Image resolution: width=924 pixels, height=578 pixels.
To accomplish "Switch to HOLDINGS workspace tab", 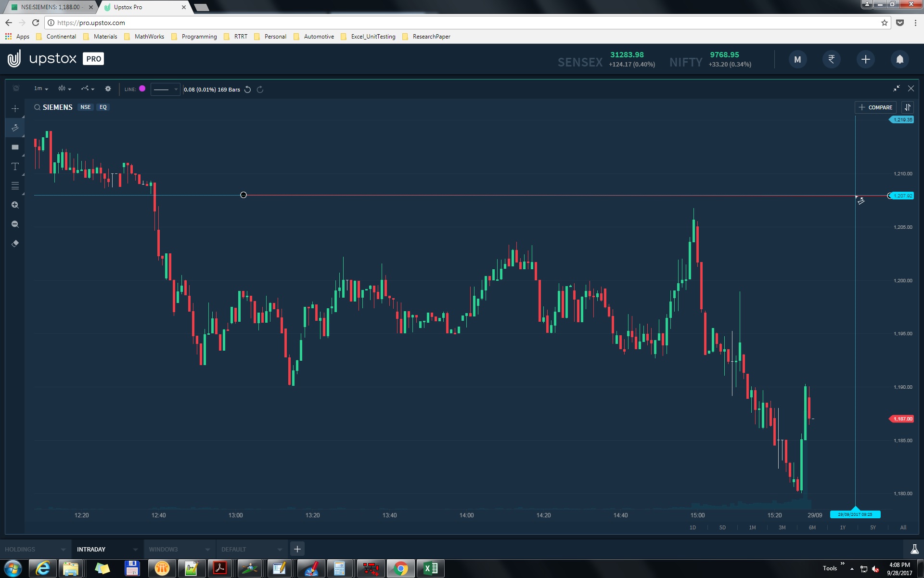I will click(x=20, y=549).
